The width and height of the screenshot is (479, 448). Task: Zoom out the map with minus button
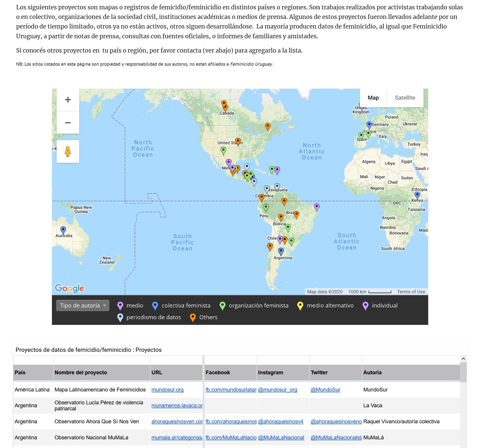tap(68, 123)
